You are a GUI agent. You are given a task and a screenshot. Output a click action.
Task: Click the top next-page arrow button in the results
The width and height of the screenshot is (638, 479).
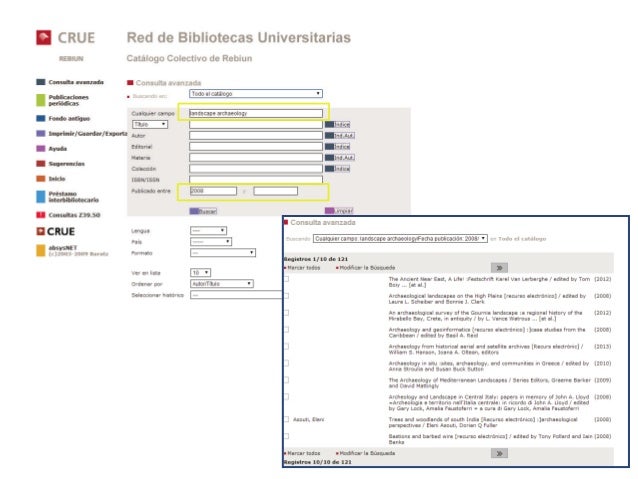pos(499,268)
